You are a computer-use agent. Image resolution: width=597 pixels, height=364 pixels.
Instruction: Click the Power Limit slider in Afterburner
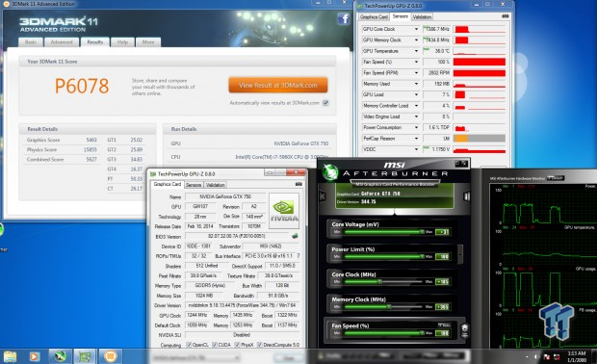(x=384, y=256)
